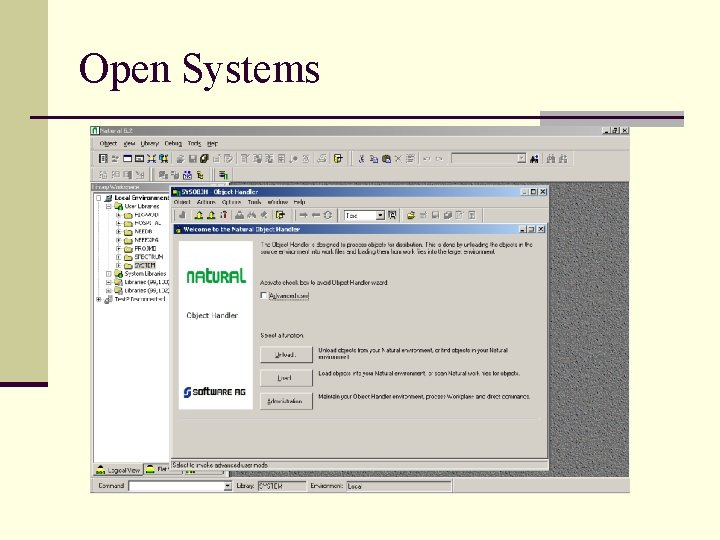This screenshot has height=540, width=720.
Task: Expand the SPECTRUM library folder
Action: pyautogui.click(x=118, y=257)
